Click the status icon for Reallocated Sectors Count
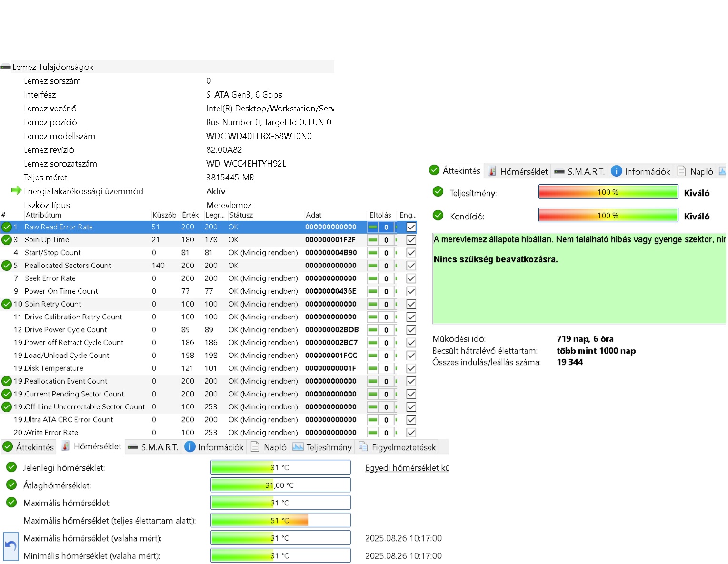The height and width of the screenshot is (564, 728). point(7,266)
